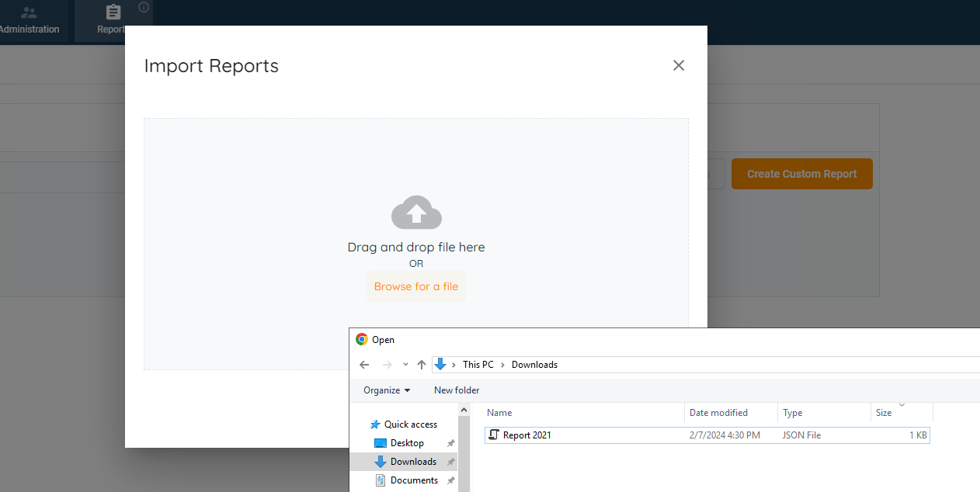Click the info icon beside Reports
Screen dimensions: 980x492
[x=144, y=8]
